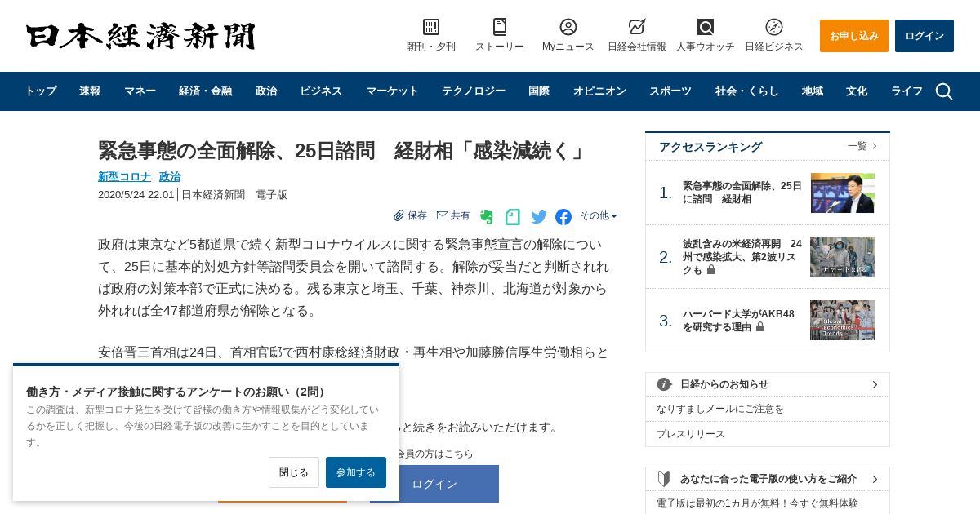Image resolution: width=980 pixels, height=514 pixels.
Task: Click the guide icon beside あなたに合った電子版
Action: pos(664,479)
